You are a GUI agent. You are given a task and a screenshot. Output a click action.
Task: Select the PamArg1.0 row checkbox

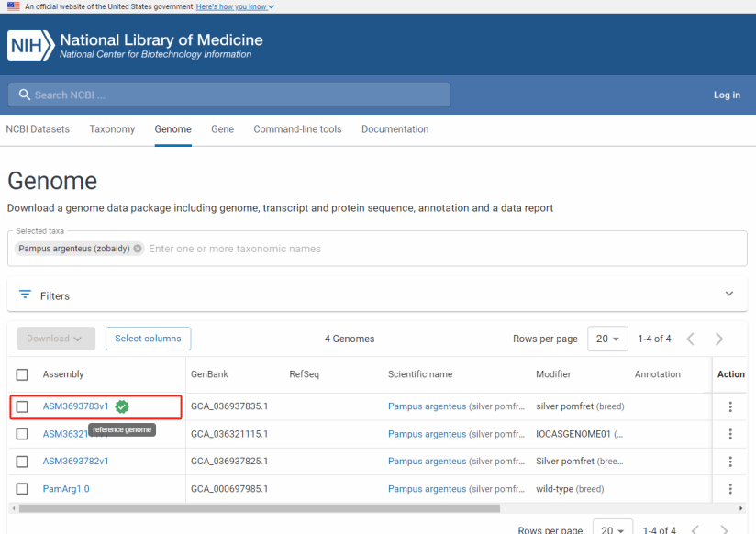[22, 489]
